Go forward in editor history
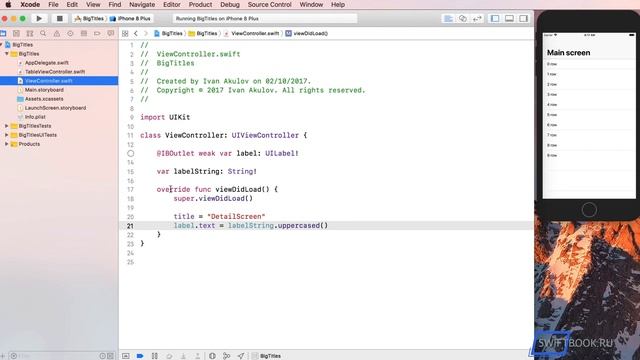The height and width of the screenshot is (360, 640). tap(146, 33)
